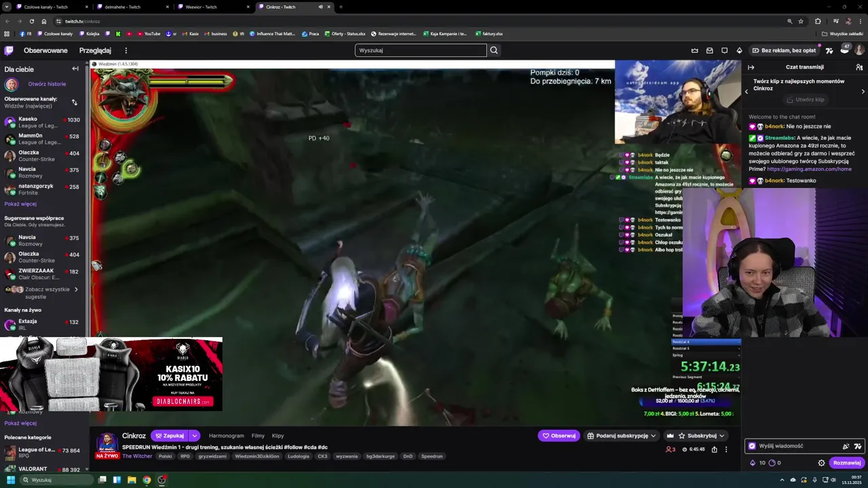Open natanzgorzyk channel in sidebar

44,189
